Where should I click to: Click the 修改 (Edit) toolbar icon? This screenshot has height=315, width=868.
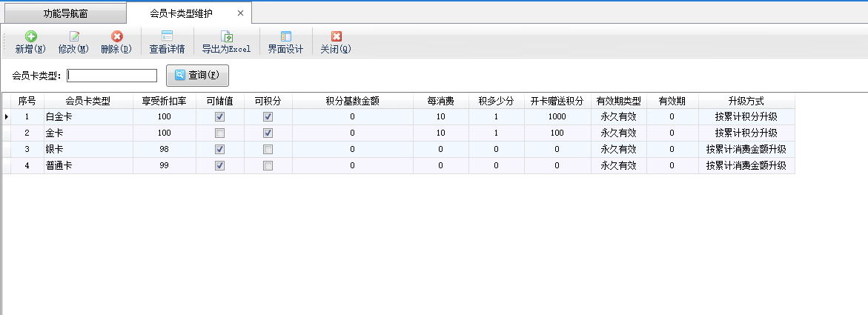click(x=73, y=37)
